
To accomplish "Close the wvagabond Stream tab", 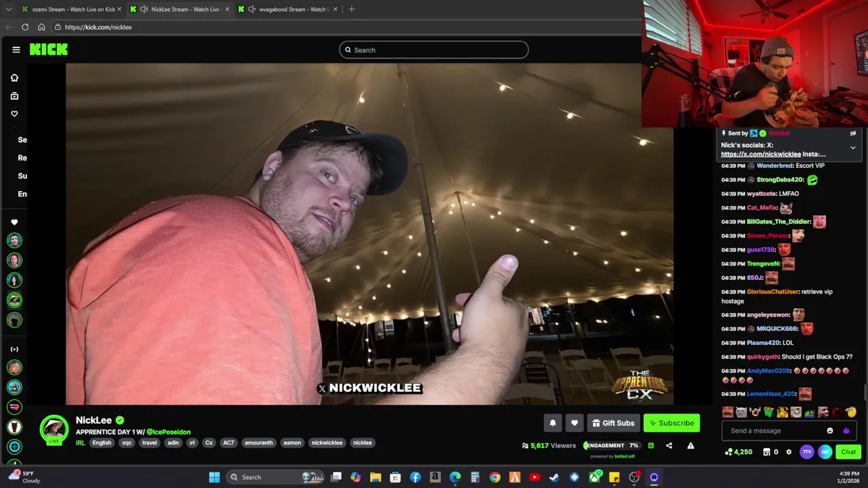I will (x=335, y=9).
